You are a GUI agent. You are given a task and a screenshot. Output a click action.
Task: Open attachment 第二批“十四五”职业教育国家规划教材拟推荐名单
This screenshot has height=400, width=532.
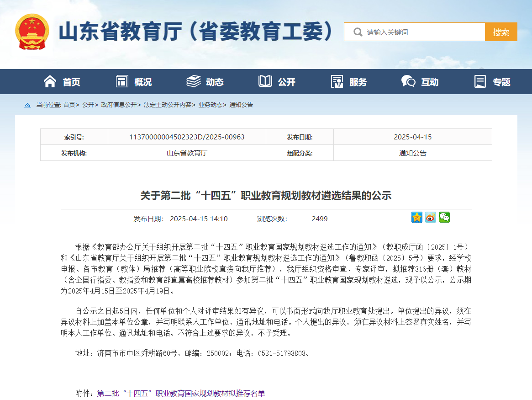(x=181, y=393)
